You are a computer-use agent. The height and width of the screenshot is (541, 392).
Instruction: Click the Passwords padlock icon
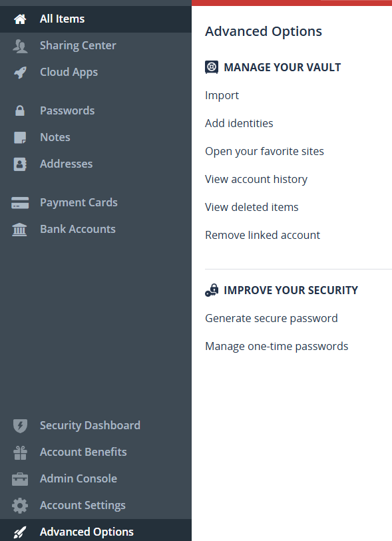click(20, 110)
